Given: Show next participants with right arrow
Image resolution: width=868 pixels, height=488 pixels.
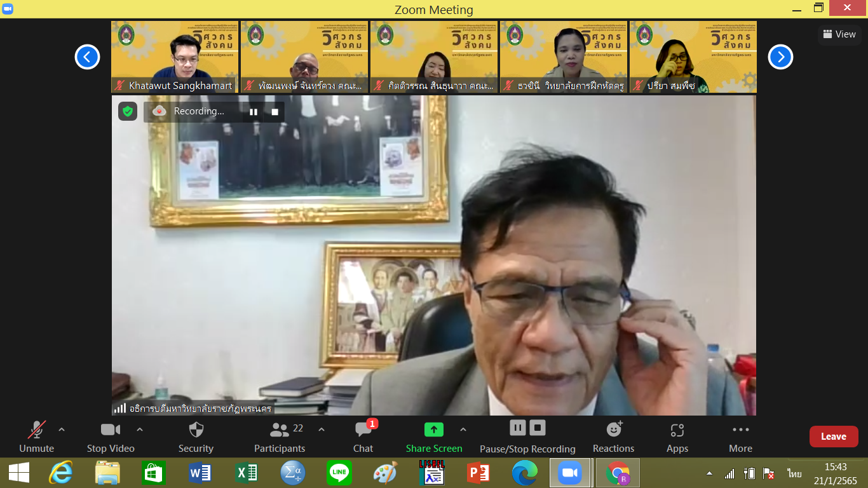Looking at the screenshot, I should point(780,57).
